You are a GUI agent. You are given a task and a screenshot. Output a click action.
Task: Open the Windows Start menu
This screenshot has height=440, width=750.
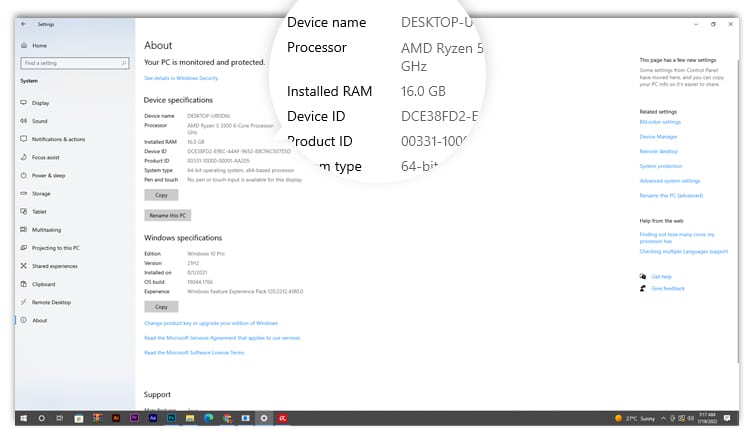pos(22,417)
